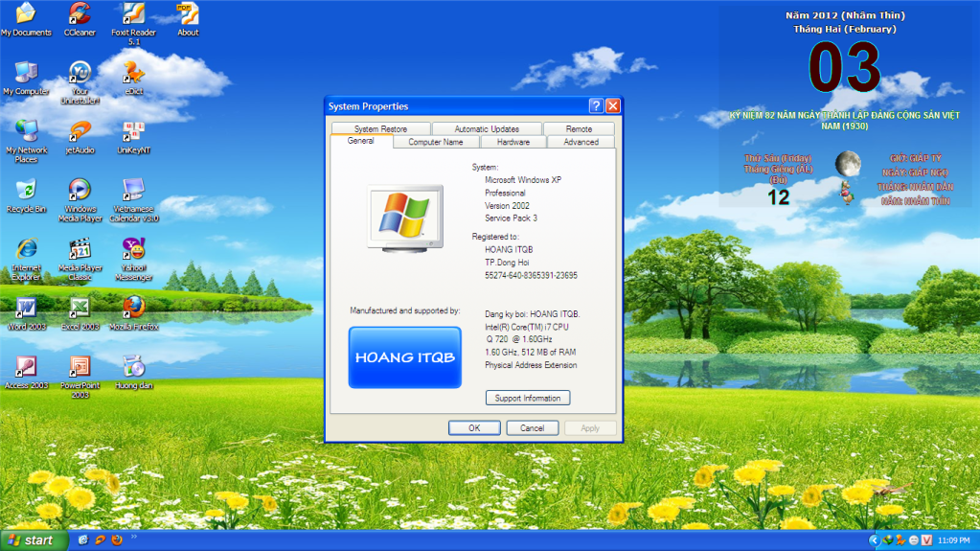Launch CCleaner from the desktop
Image resolution: width=980 pixels, height=551 pixels.
click(80, 20)
